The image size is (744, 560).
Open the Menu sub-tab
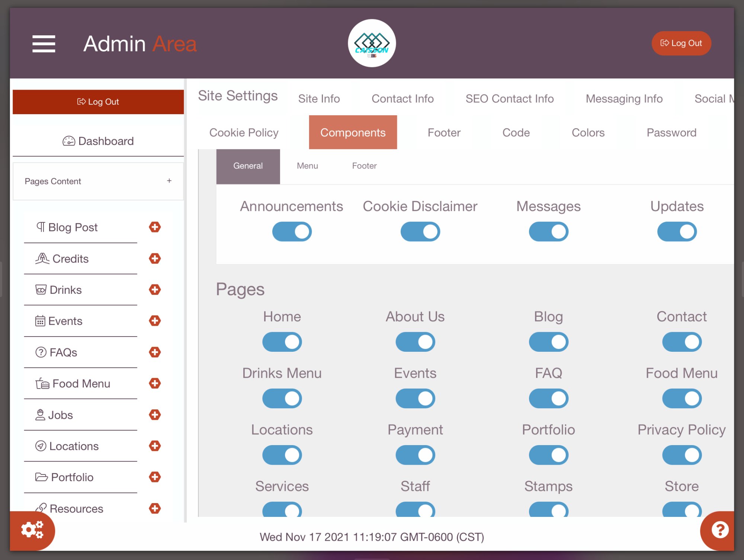point(307,166)
